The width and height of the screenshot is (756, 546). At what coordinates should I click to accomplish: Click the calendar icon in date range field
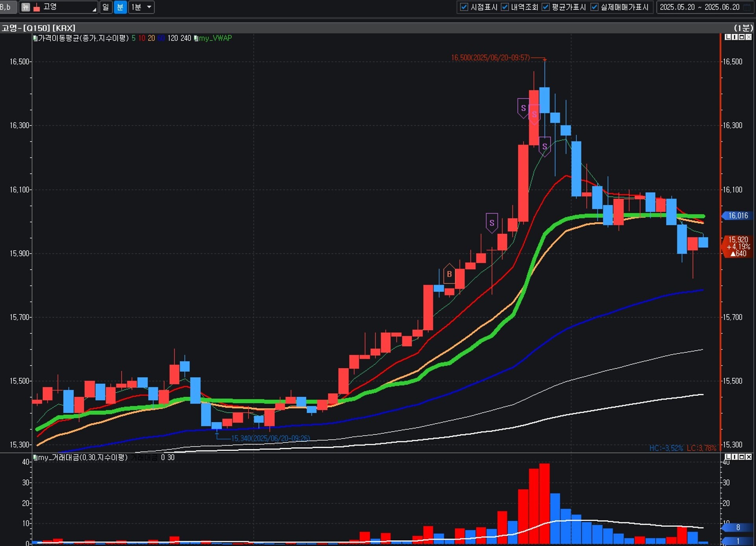click(x=747, y=7)
